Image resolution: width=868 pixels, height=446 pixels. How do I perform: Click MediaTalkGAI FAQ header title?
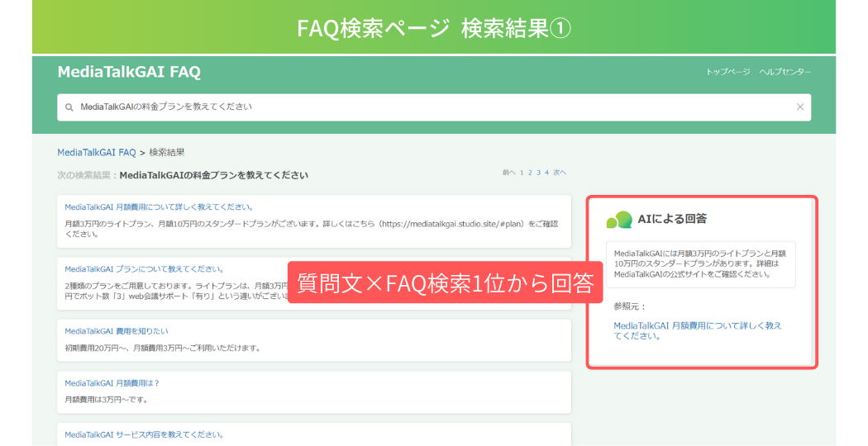click(x=129, y=72)
